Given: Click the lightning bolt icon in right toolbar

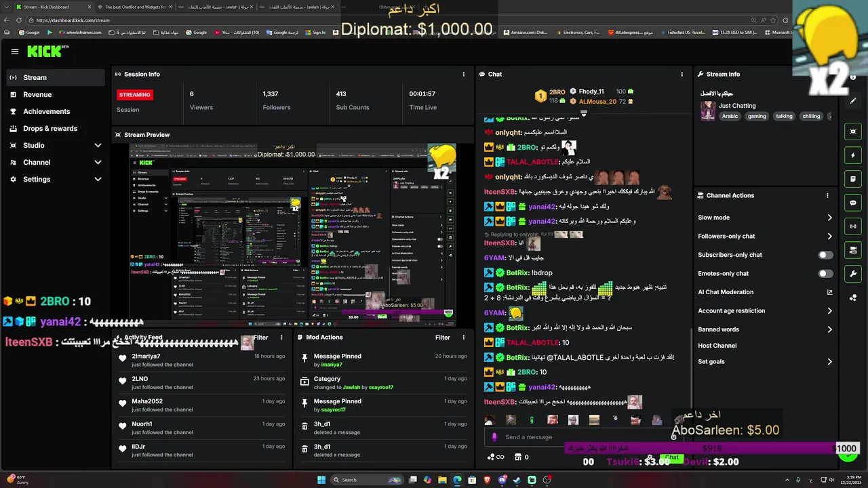Looking at the screenshot, I should (x=853, y=155).
